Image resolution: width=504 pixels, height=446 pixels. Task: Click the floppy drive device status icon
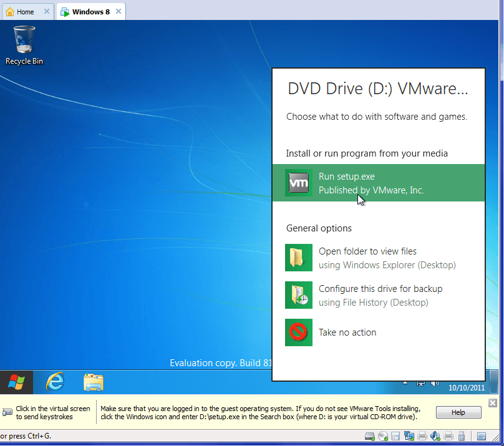coord(395,436)
